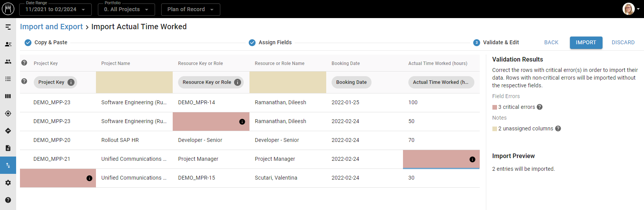Image resolution: width=644 pixels, height=210 pixels.
Task: Click the DISCARD button
Action: 623,42
